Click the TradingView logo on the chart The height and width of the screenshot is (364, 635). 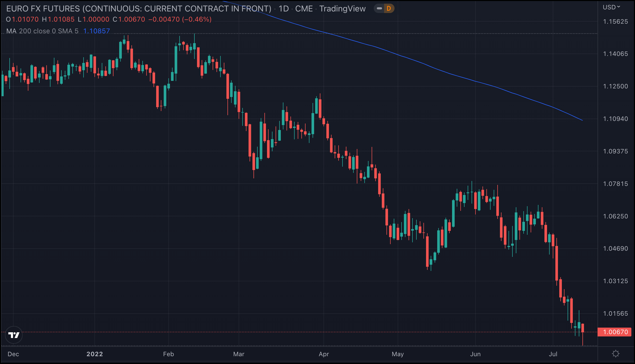(x=14, y=335)
